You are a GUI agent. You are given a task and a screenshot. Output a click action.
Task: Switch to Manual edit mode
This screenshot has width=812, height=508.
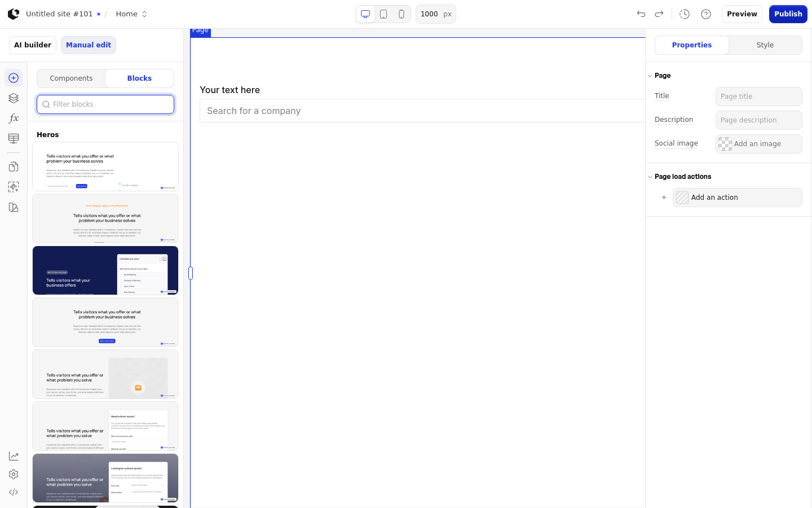pos(89,45)
